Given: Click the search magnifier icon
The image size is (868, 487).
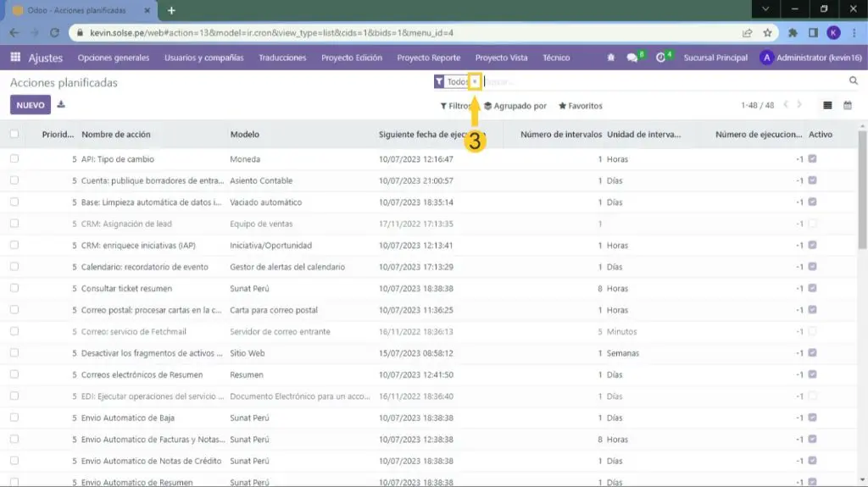Looking at the screenshot, I should [x=854, y=81].
